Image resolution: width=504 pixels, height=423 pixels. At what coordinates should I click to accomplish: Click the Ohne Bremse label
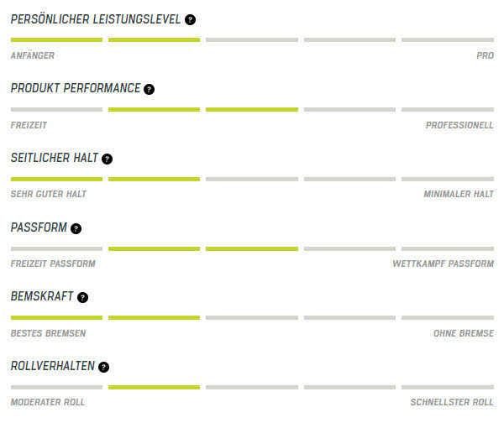pyautogui.click(x=463, y=333)
